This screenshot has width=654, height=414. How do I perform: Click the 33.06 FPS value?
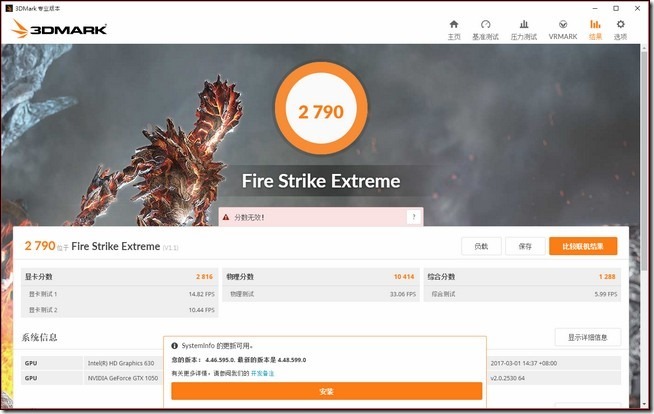click(x=403, y=294)
